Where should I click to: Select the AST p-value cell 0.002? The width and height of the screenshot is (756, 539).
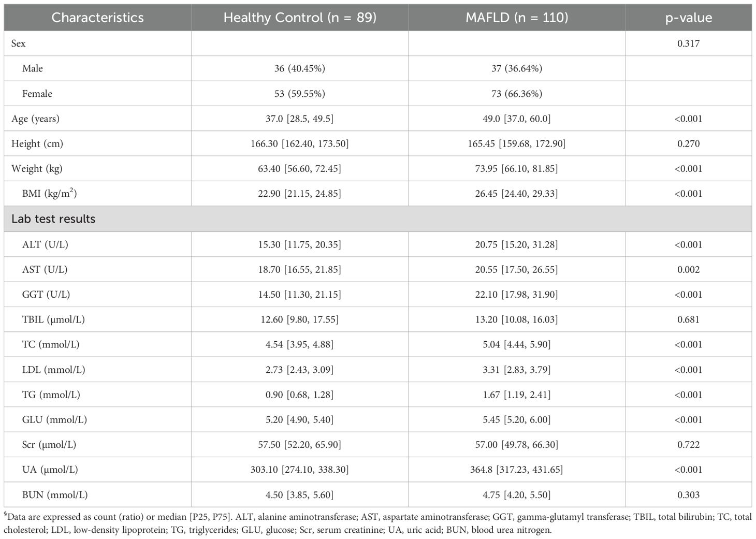coord(688,270)
